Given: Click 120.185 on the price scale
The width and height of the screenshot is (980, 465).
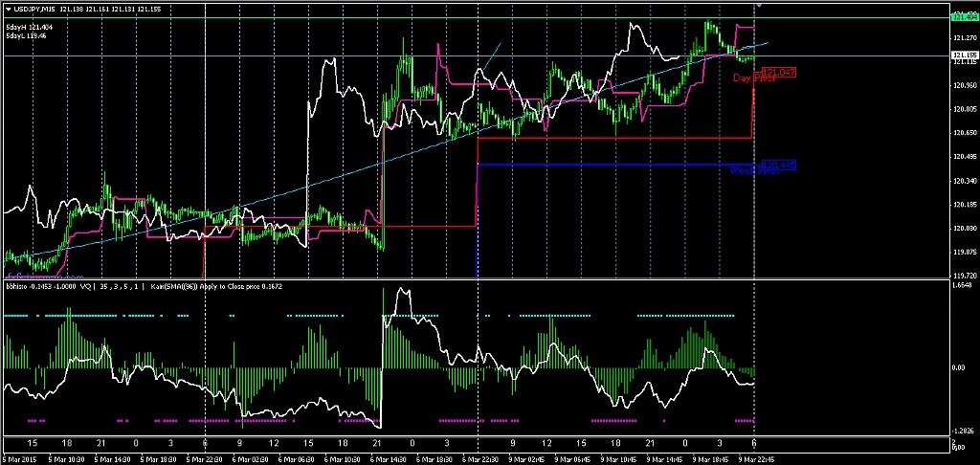Looking at the screenshot, I should (963, 205).
